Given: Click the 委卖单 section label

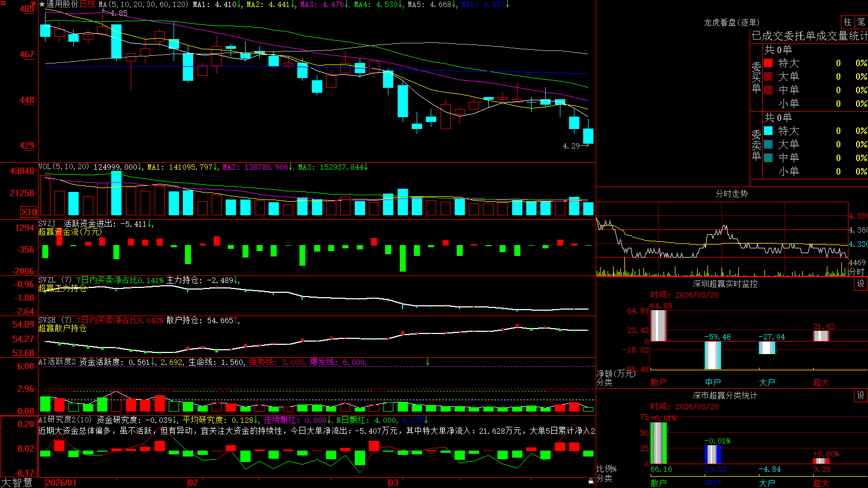Looking at the screenshot, I should (756, 145).
